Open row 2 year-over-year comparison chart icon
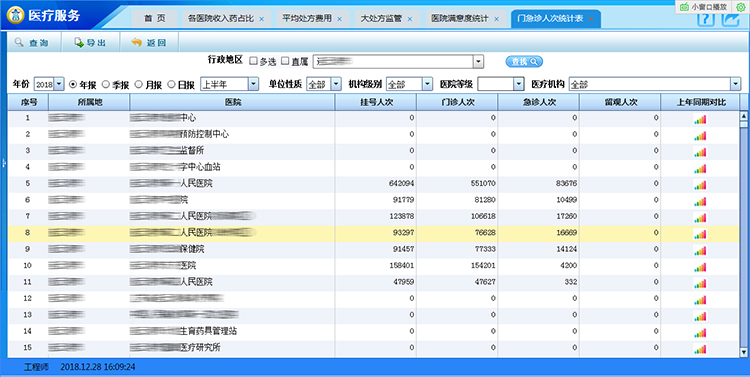Image resolution: width=750 pixels, height=377 pixels. coord(700,135)
